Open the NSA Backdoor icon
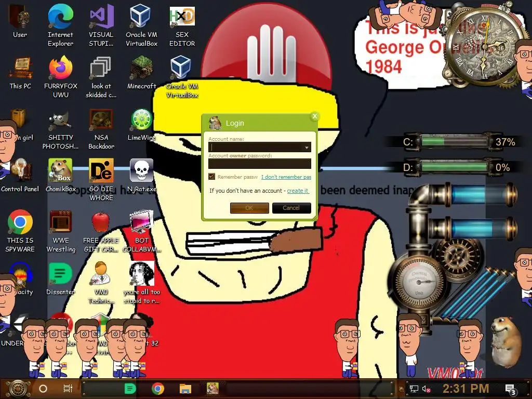Image resolution: width=532 pixels, height=399 pixels. click(x=101, y=129)
